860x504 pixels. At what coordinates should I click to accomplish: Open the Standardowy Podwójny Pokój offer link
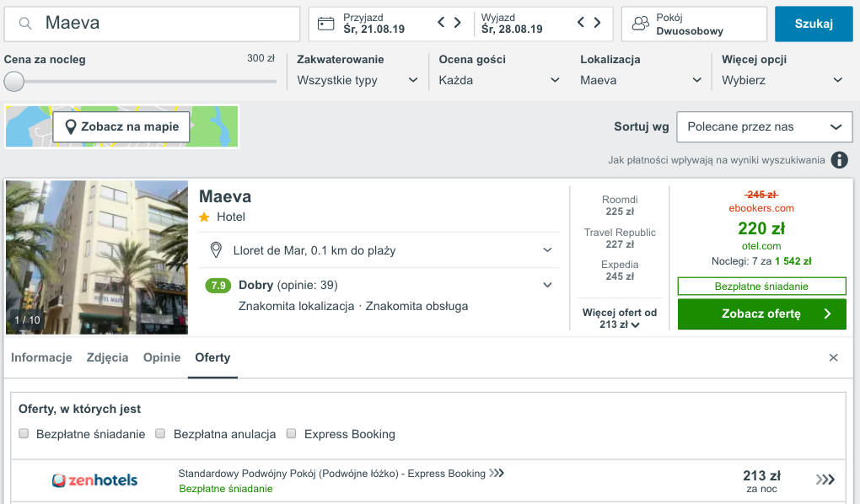pos(341,474)
